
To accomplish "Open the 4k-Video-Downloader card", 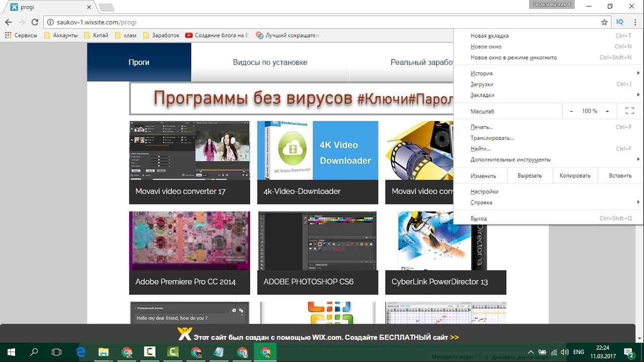I will point(317,162).
